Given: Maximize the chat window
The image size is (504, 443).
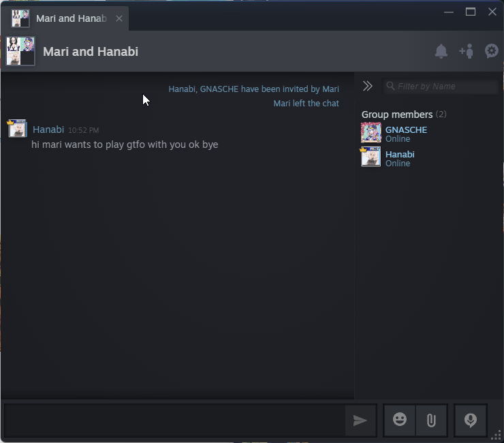Looking at the screenshot, I should tap(471, 12).
